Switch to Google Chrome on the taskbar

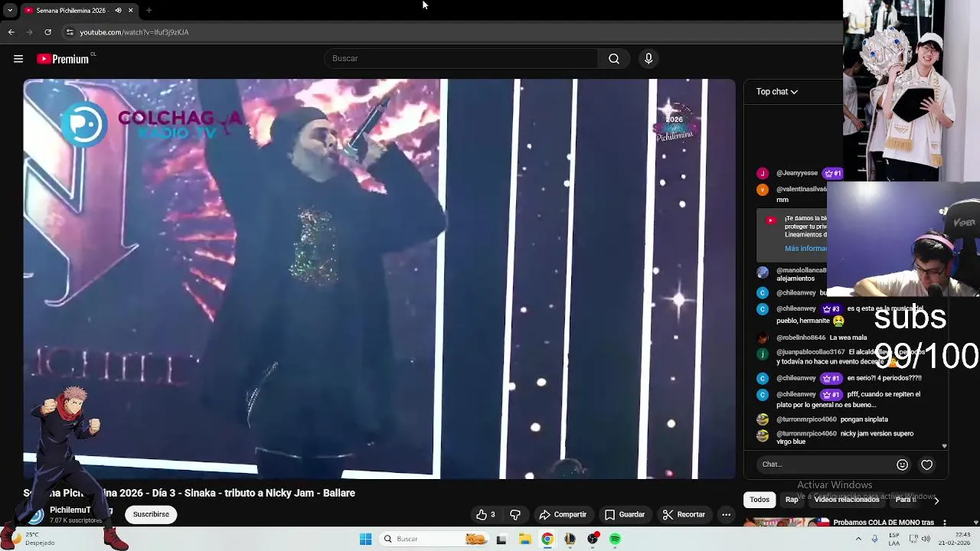(547, 540)
